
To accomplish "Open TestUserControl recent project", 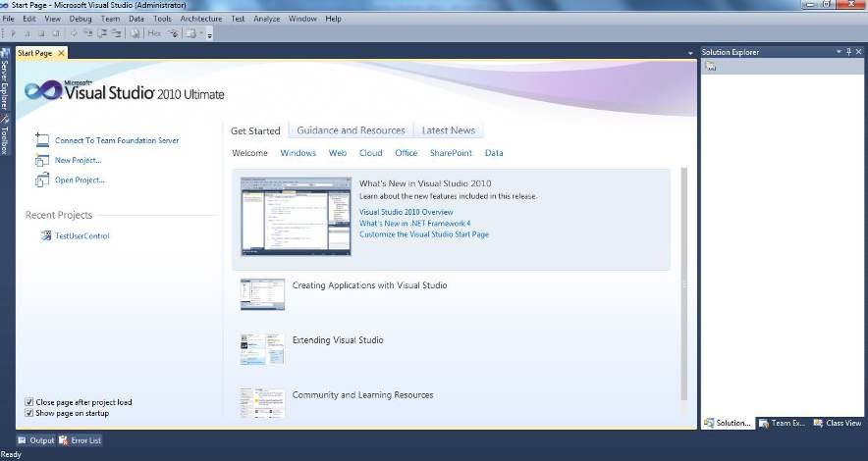I will (81, 236).
